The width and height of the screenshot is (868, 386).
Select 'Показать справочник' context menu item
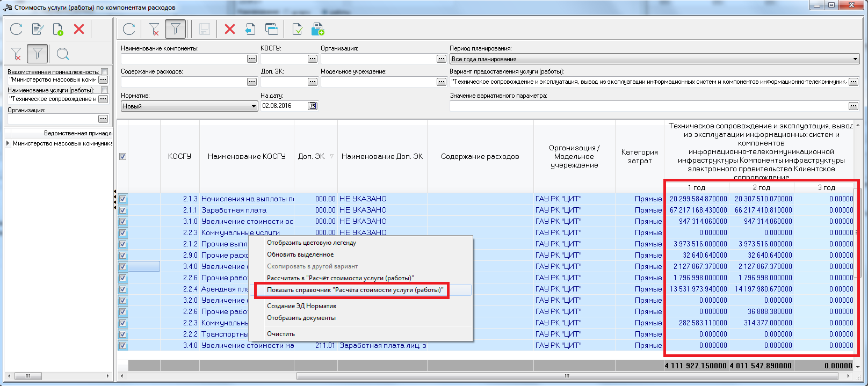tap(355, 290)
